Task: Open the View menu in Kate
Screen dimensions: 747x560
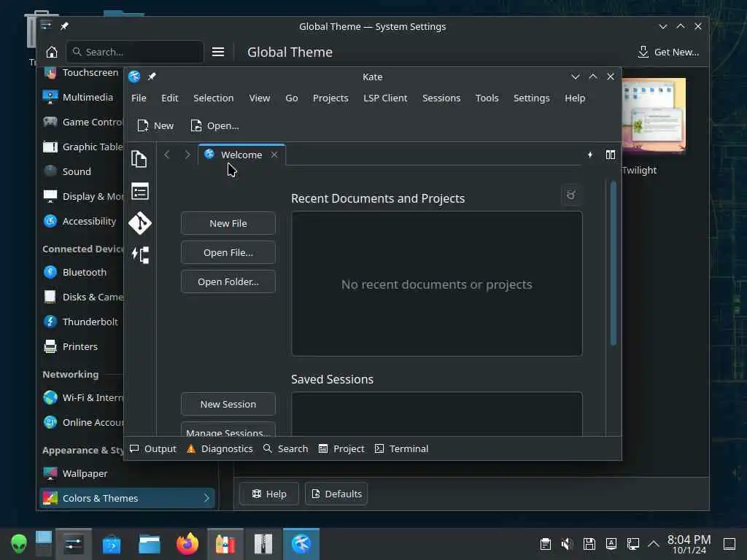Action: point(260,98)
